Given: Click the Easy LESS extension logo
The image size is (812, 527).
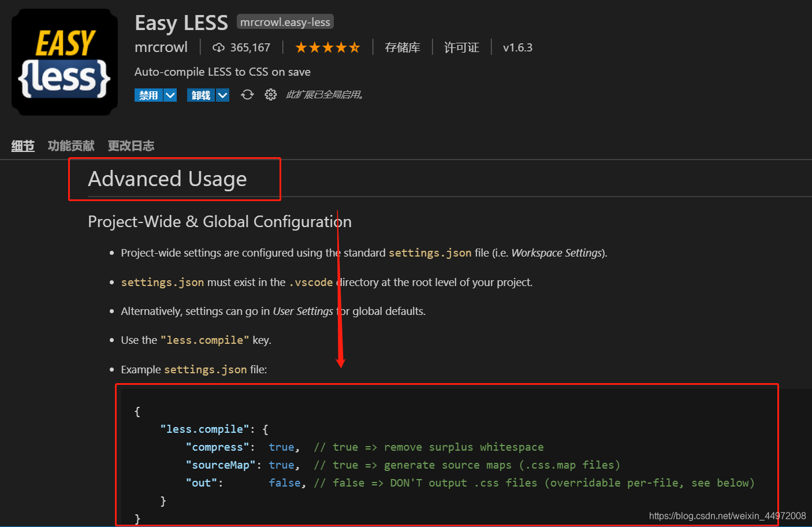Looking at the screenshot, I should 65,62.
